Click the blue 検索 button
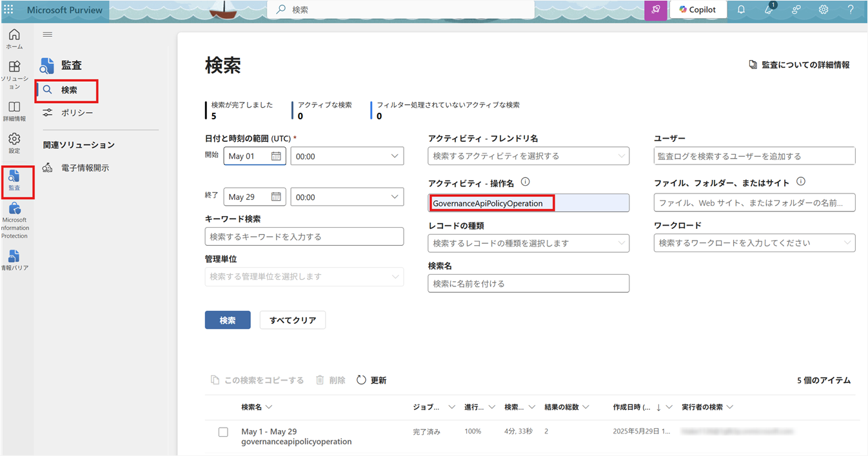This screenshot has width=868, height=456. pos(227,320)
